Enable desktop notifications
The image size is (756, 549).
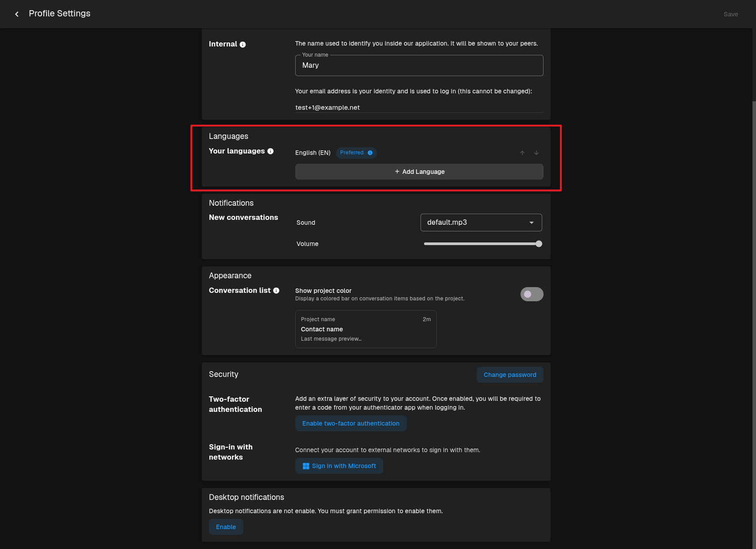tap(226, 527)
